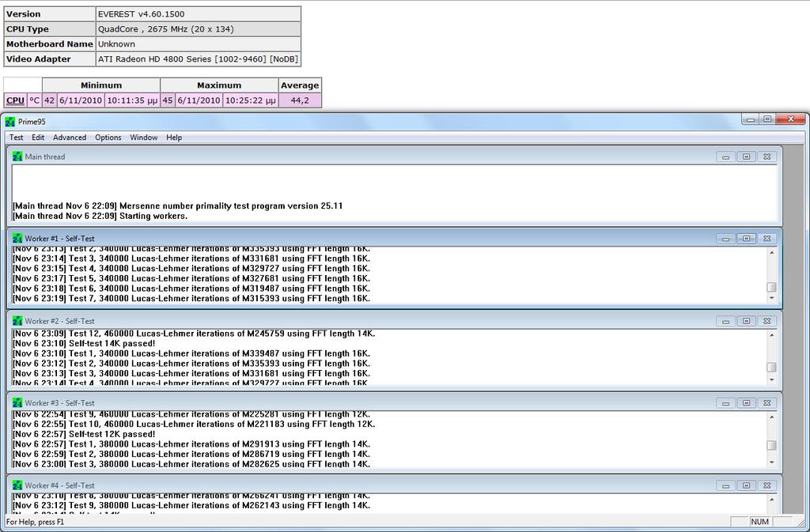Close the Worker #2 Self-Test window

767,321
